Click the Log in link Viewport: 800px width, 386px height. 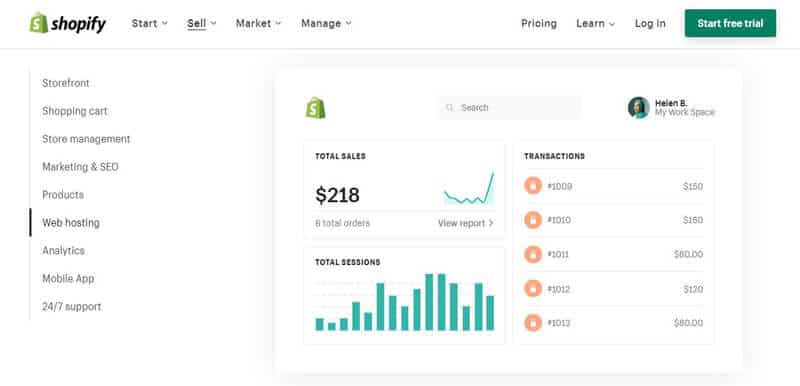tap(650, 23)
